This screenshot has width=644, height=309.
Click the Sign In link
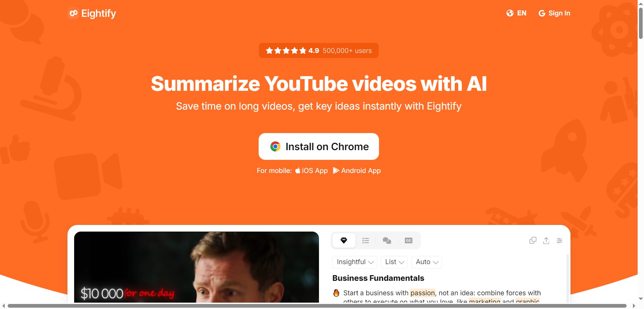(x=554, y=13)
